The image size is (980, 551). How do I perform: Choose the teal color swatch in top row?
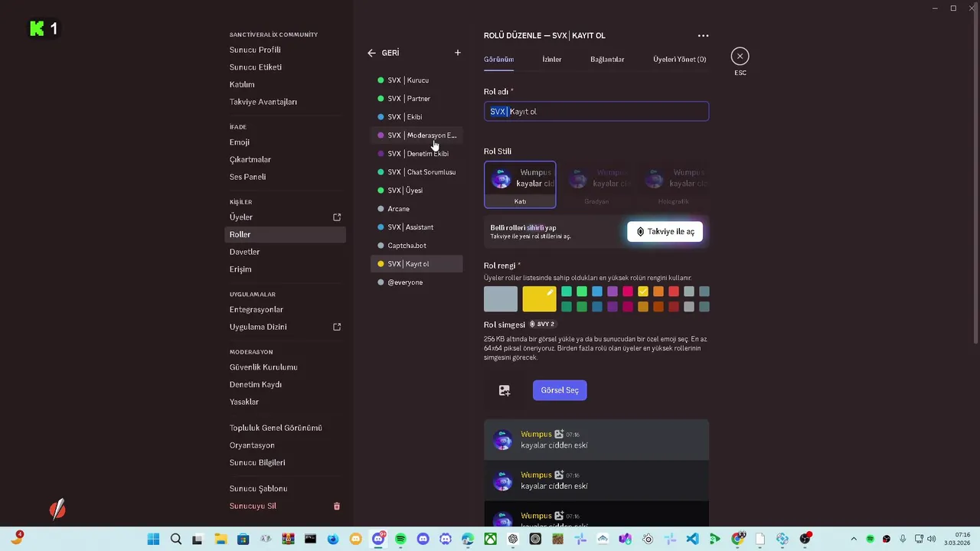tap(567, 292)
